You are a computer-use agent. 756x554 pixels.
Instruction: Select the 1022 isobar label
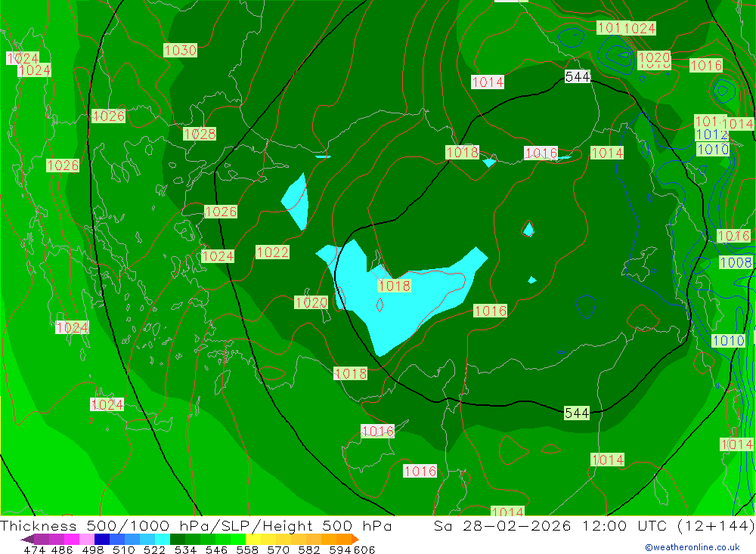(x=272, y=252)
